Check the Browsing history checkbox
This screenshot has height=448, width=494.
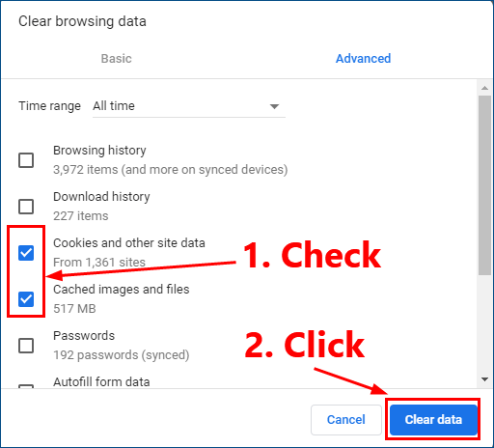(x=26, y=160)
